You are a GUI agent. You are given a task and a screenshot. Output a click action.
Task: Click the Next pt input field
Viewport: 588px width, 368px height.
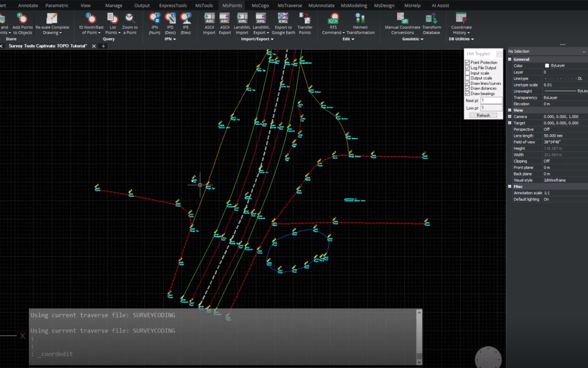click(x=491, y=101)
